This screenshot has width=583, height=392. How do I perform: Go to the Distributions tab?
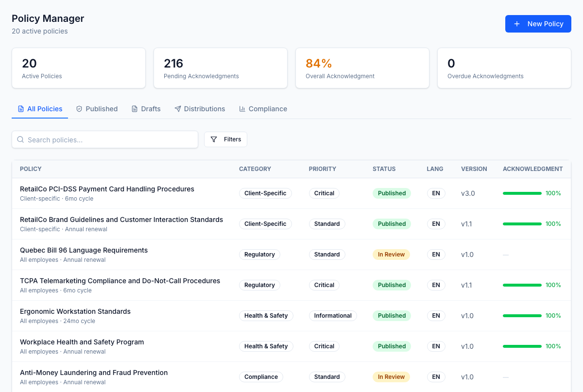[x=200, y=109]
